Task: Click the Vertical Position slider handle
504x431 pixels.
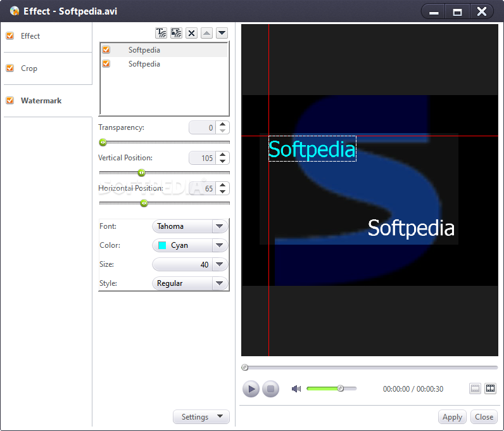Action: click(141, 173)
